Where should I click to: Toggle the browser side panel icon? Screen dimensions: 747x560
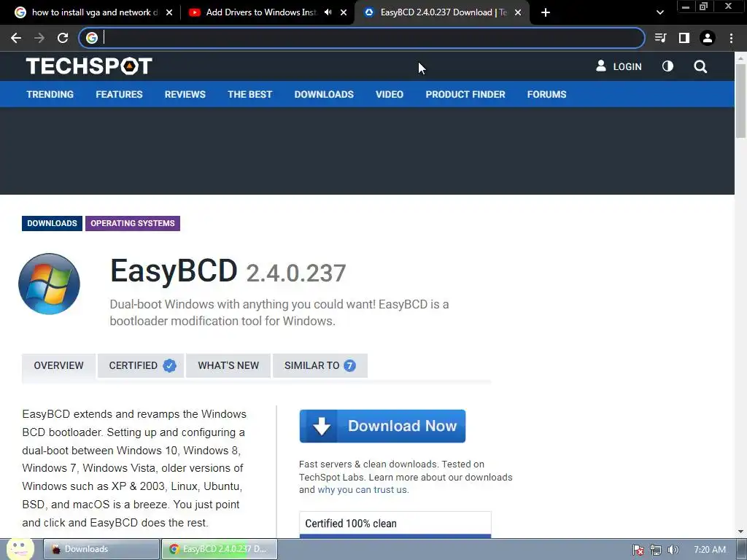(684, 38)
